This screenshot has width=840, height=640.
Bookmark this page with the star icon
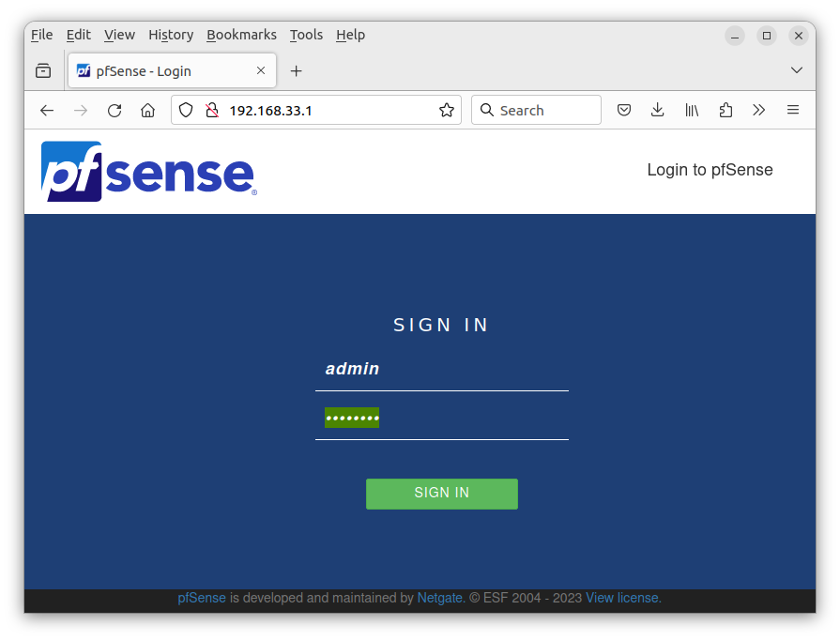click(x=446, y=111)
